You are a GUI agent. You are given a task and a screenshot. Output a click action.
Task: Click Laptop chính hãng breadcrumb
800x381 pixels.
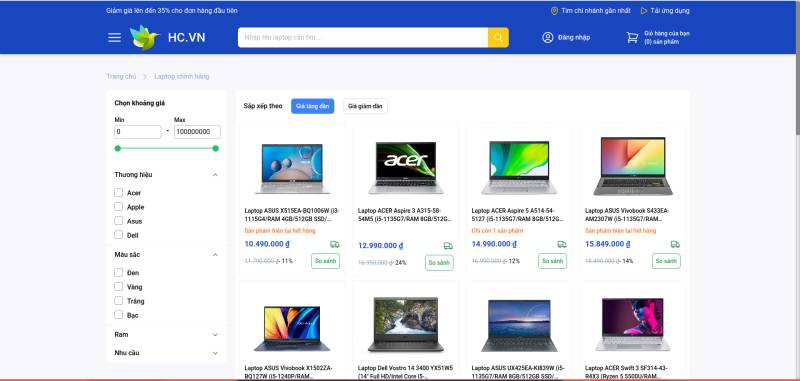[182, 77]
